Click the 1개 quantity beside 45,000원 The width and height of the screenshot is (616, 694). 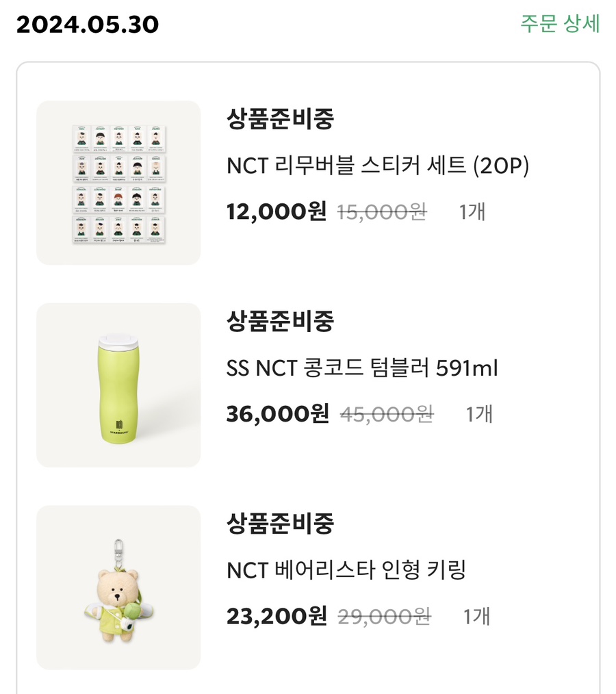[479, 414]
